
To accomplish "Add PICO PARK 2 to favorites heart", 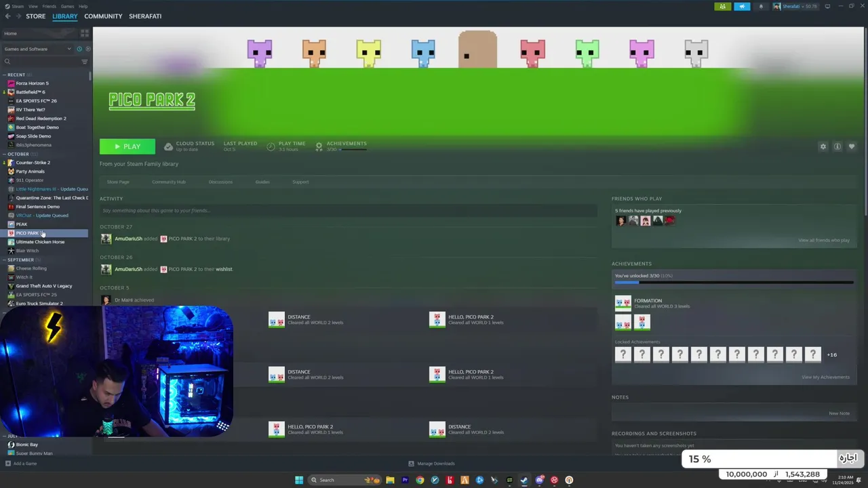I will pos(852,146).
